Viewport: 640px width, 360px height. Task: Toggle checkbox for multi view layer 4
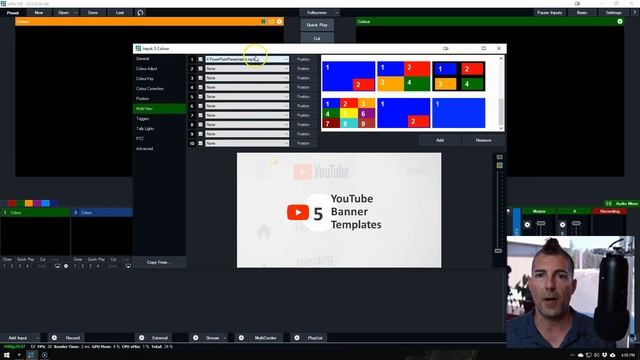[200, 87]
